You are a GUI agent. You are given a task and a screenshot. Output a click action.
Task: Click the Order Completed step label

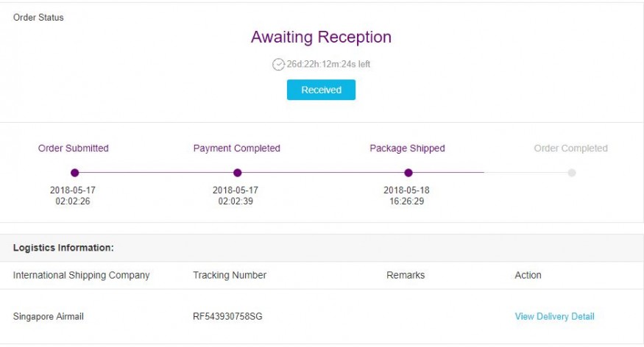pyautogui.click(x=571, y=148)
